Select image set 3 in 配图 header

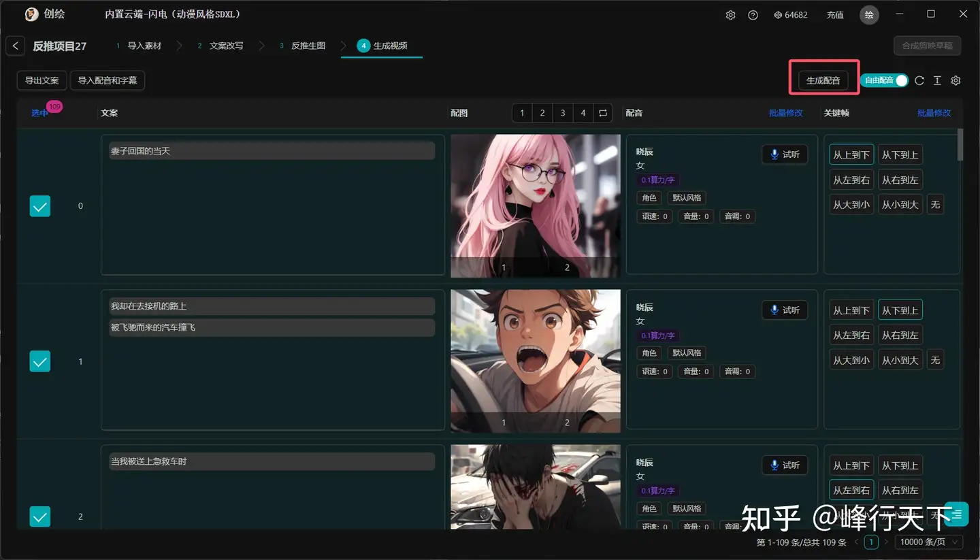(563, 113)
